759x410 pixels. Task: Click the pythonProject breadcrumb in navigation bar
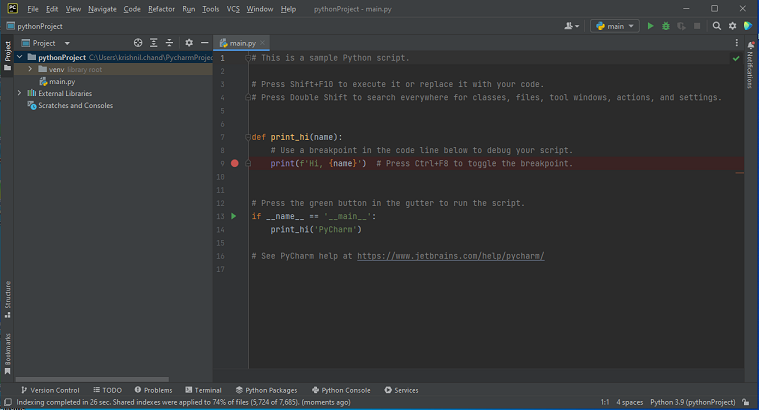(34, 26)
